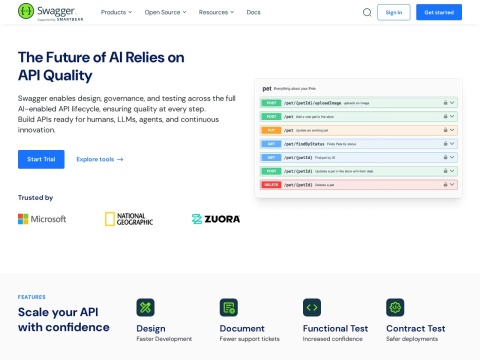
Task: Click the green POST badge for /pet/{petId}/uploadImage
Action: pyautogui.click(x=271, y=103)
